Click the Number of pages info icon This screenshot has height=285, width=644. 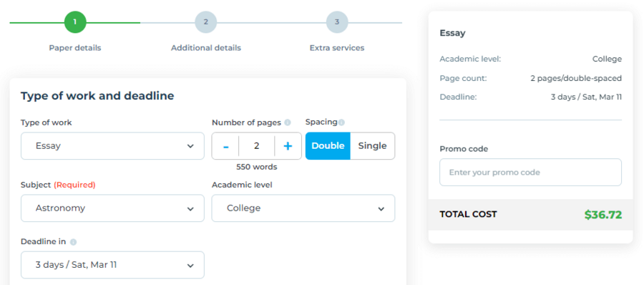click(288, 122)
